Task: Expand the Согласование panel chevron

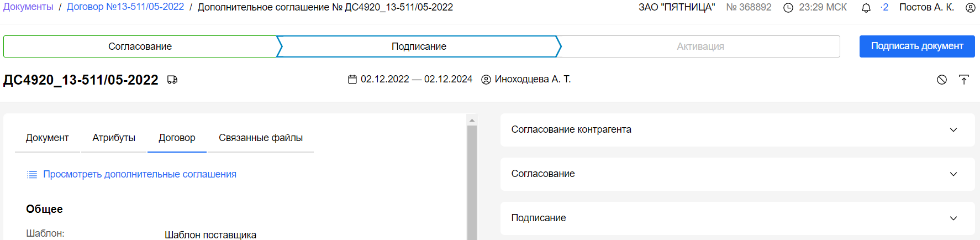Action: (953, 174)
